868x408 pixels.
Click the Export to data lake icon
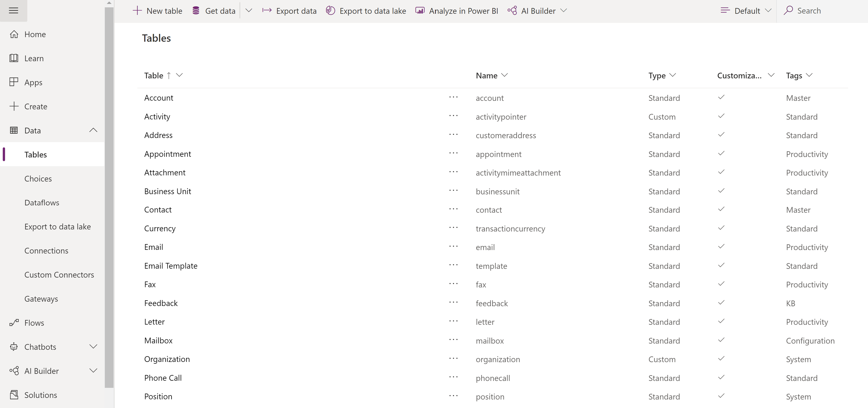pyautogui.click(x=330, y=10)
